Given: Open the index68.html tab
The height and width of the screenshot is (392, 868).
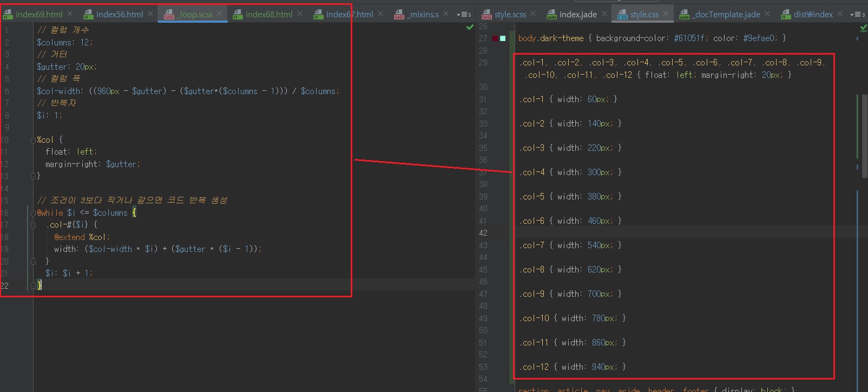Looking at the screenshot, I should [268, 14].
